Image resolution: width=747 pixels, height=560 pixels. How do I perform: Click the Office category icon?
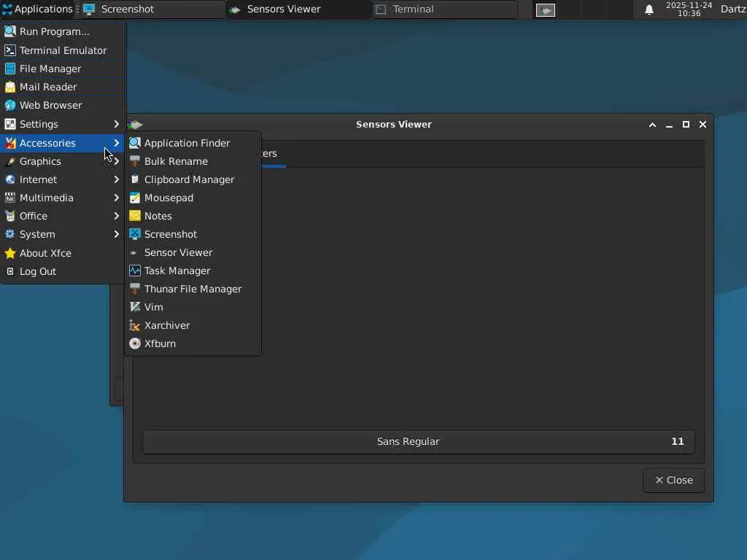click(x=10, y=216)
